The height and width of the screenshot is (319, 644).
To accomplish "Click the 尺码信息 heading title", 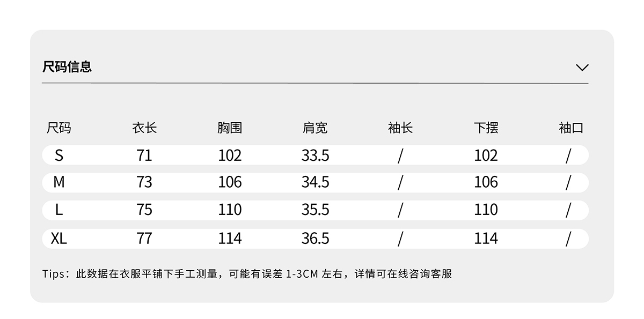I will [67, 67].
